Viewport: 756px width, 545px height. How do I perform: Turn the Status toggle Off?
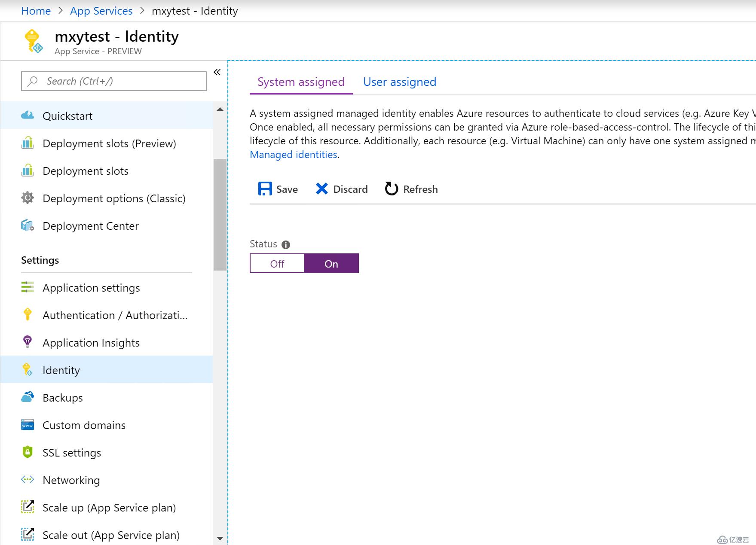(x=277, y=263)
